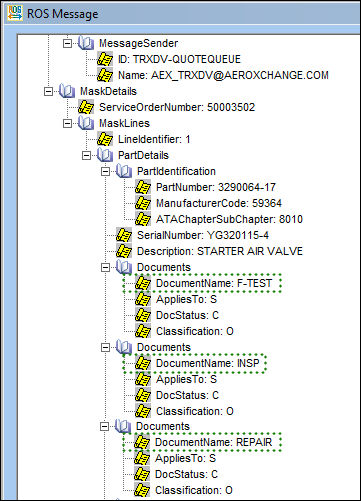Select 'ManufacturerCode: 59364' row
The width and height of the screenshot is (361, 501).
219,203
